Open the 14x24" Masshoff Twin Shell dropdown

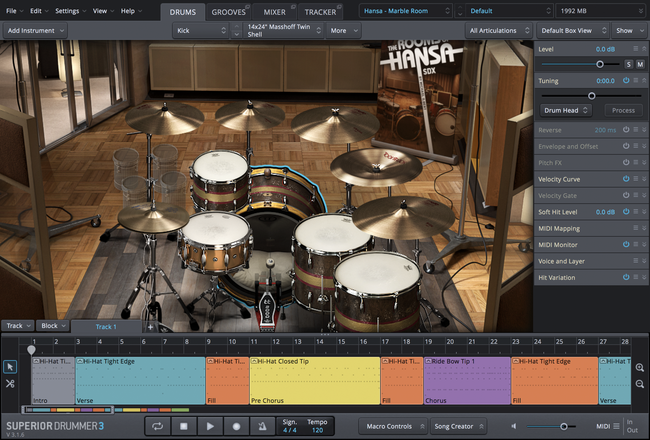click(283, 30)
